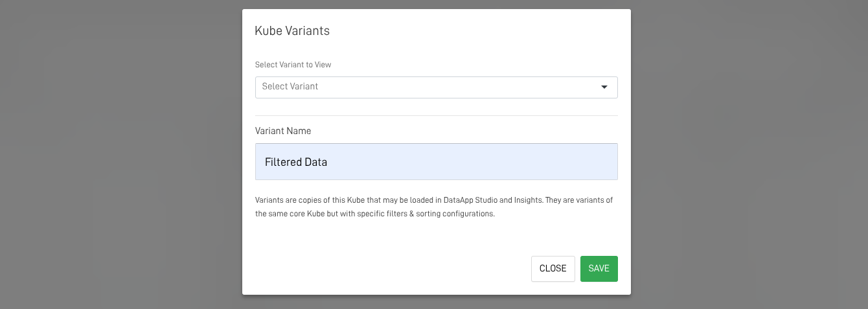Click the word 'Kube' in the dialog heading

click(x=268, y=31)
